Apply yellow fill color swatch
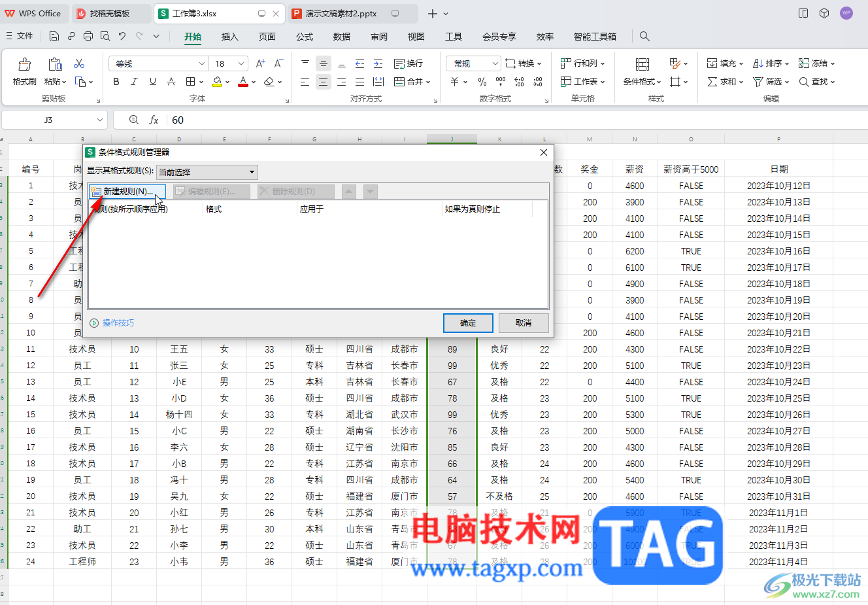868x605 pixels. [217, 82]
